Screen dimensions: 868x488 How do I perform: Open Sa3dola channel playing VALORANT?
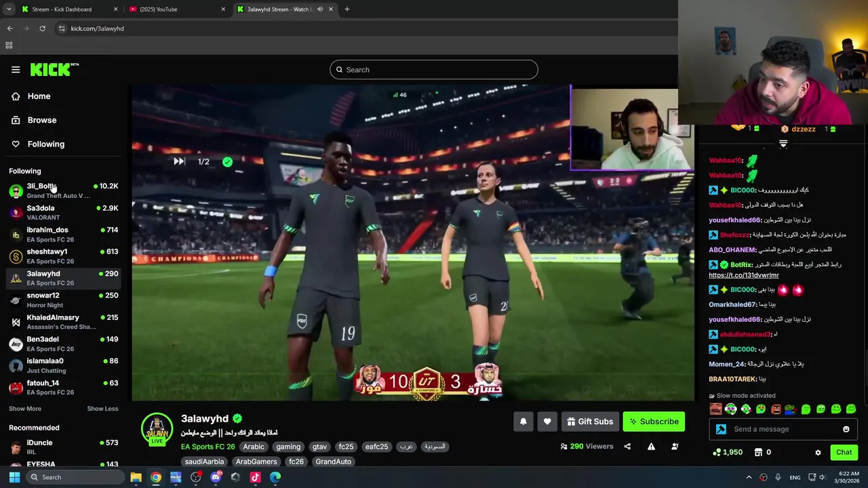coord(64,212)
